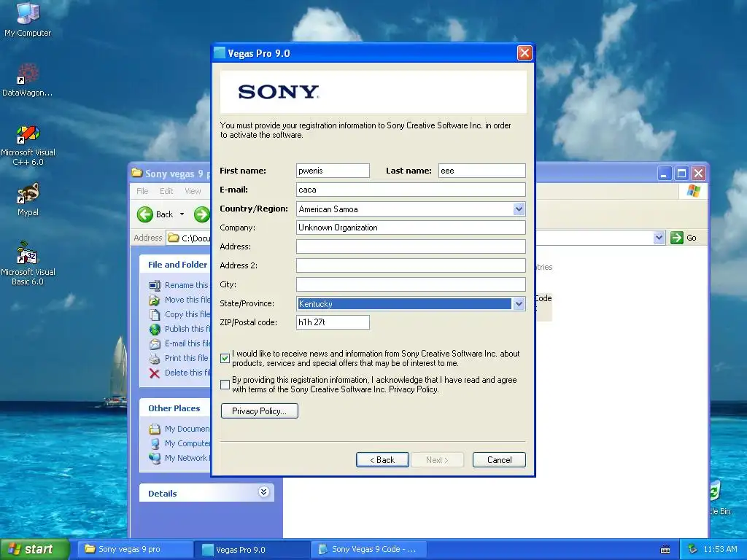Switch to Sony vegas 9 pro taskbar item
This screenshot has height=560, width=747.
[135, 550]
